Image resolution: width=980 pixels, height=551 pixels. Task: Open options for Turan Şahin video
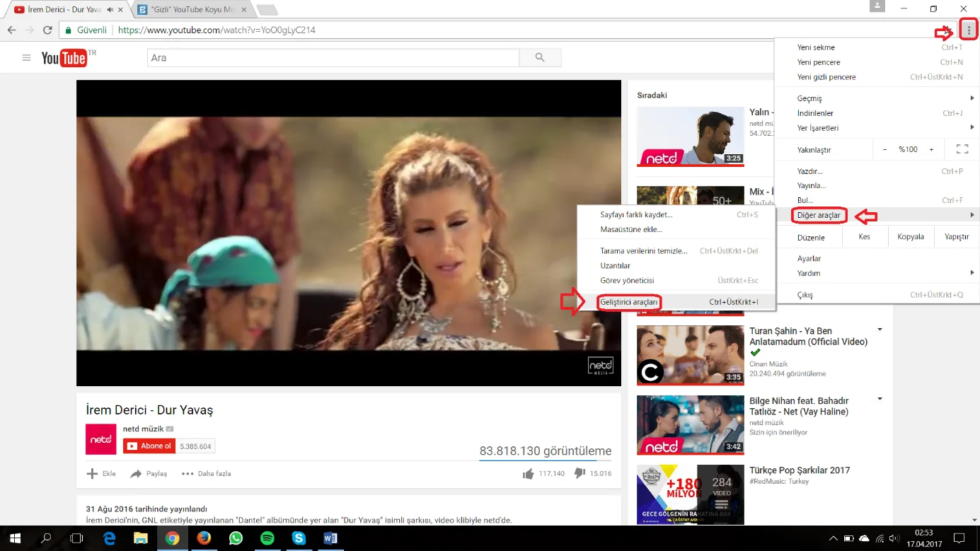point(880,330)
